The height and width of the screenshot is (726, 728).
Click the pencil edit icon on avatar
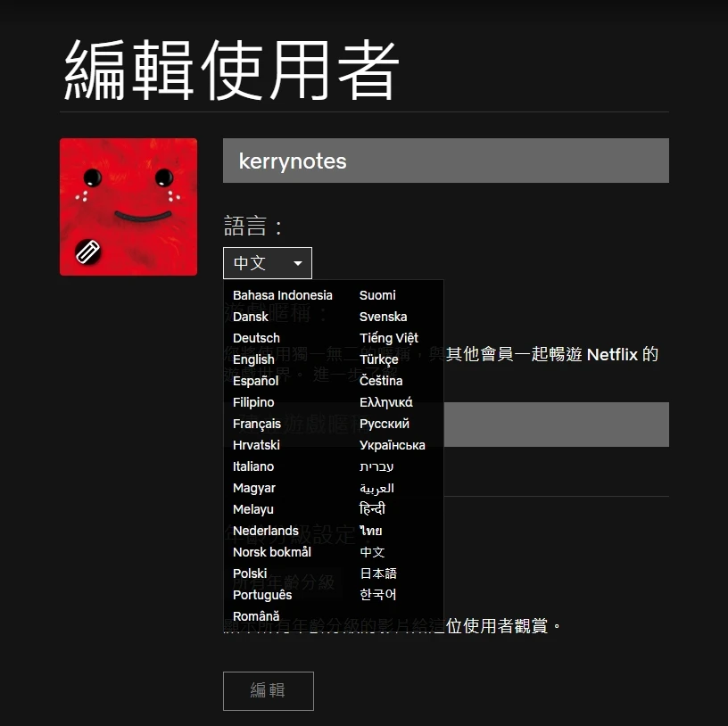(x=87, y=252)
